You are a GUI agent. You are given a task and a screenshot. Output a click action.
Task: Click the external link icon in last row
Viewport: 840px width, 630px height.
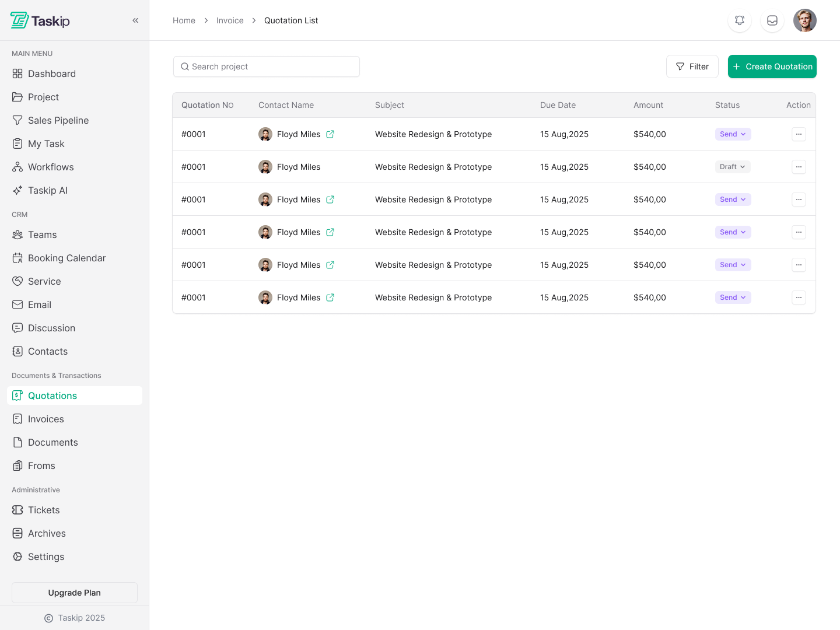point(330,297)
